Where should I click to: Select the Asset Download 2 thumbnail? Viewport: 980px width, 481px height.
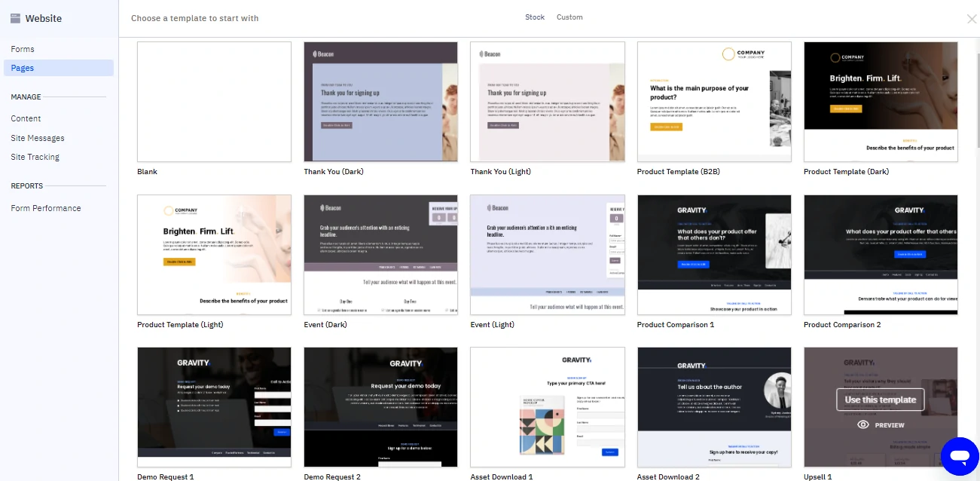pos(714,407)
